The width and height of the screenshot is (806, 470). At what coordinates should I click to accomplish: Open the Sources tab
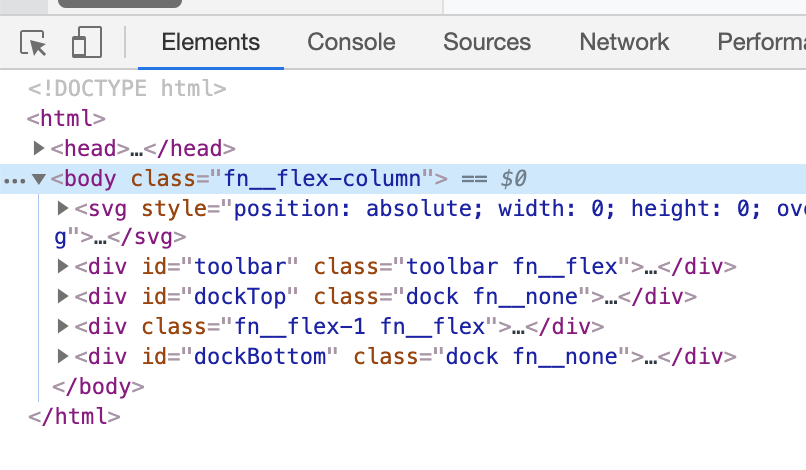(x=487, y=43)
